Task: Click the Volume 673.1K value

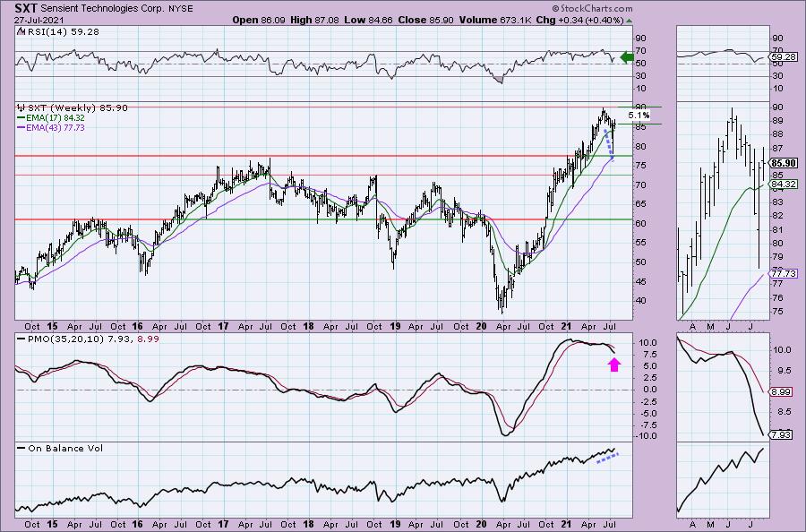Action: (494, 20)
